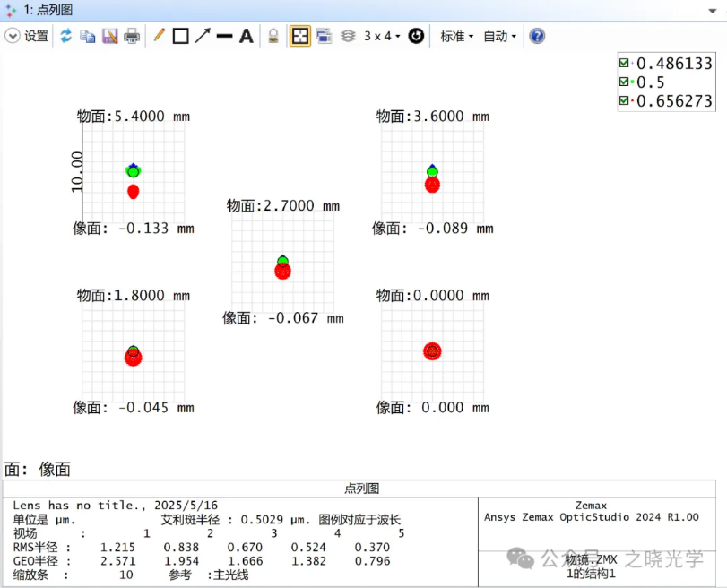The image size is (727, 588).
Task: Click the spot diagram for 物面 2.7000 mm
Action: [283, 264]
